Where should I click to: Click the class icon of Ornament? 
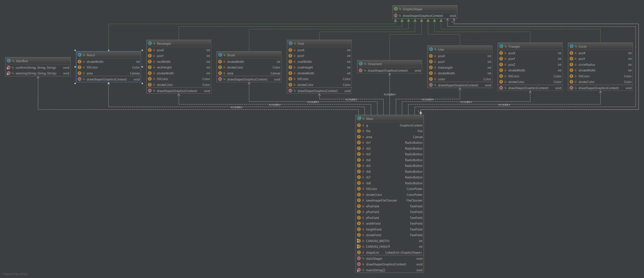[361, 64]
